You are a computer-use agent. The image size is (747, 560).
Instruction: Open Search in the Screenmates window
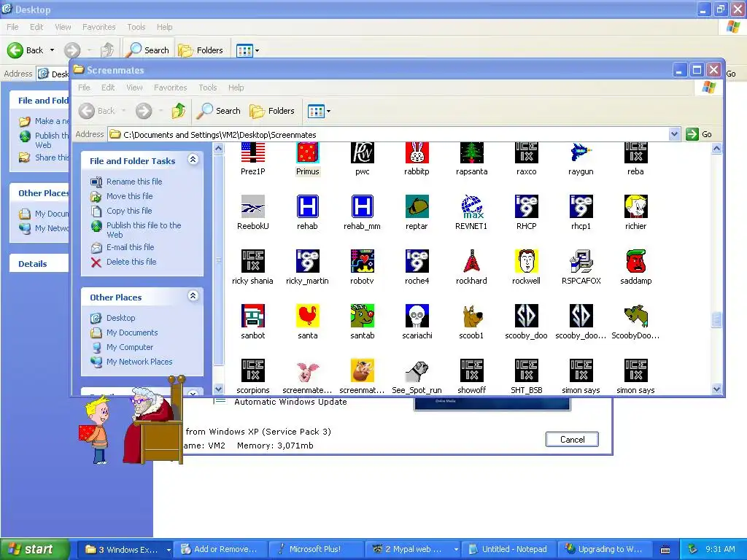219,111
